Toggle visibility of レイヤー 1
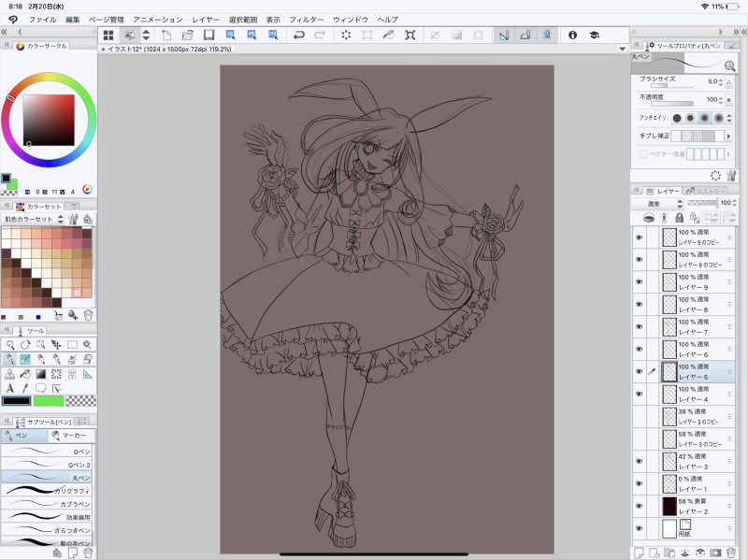This screenshot has width=748, height=560. [640, 483]
